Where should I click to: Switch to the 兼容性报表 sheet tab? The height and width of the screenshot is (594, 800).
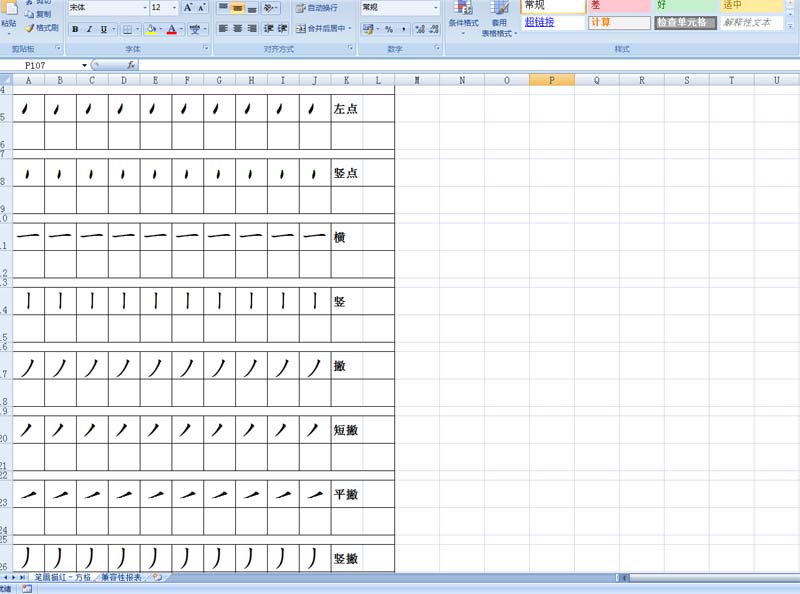(121, 578)
